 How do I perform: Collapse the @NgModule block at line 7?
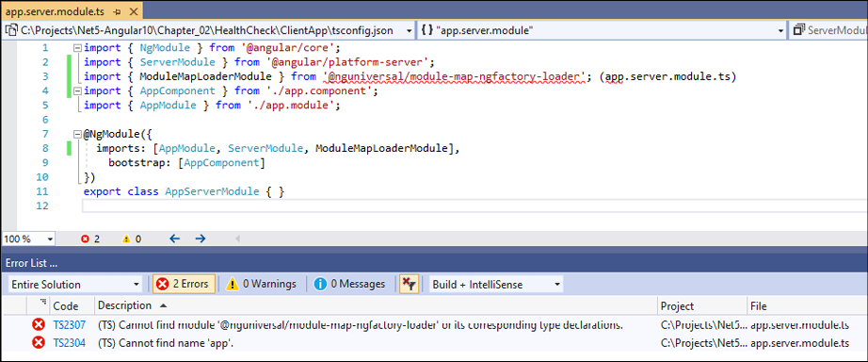coord(77,134)
